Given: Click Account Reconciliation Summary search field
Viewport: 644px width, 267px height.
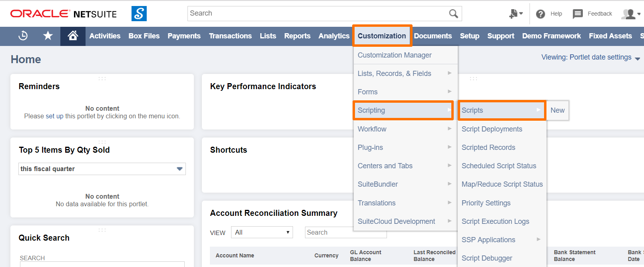Looking at the screenshot, I should 346,232.
